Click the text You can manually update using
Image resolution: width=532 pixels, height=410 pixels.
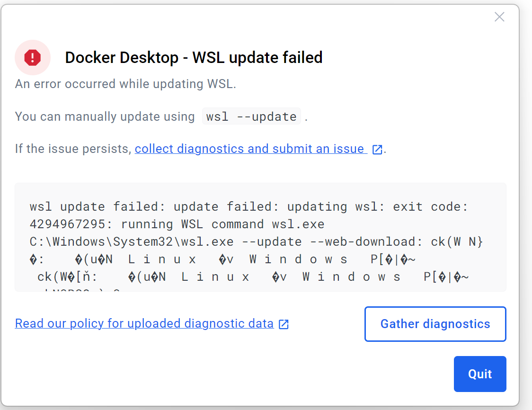click(105, 116)
